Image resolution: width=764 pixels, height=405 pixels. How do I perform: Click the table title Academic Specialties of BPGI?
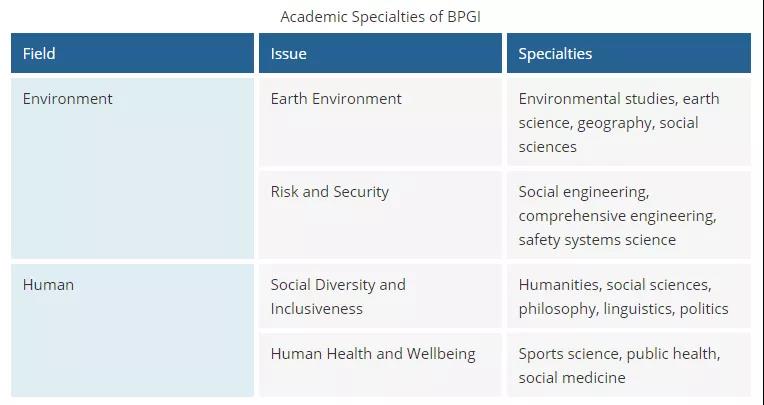click(382, 17)
